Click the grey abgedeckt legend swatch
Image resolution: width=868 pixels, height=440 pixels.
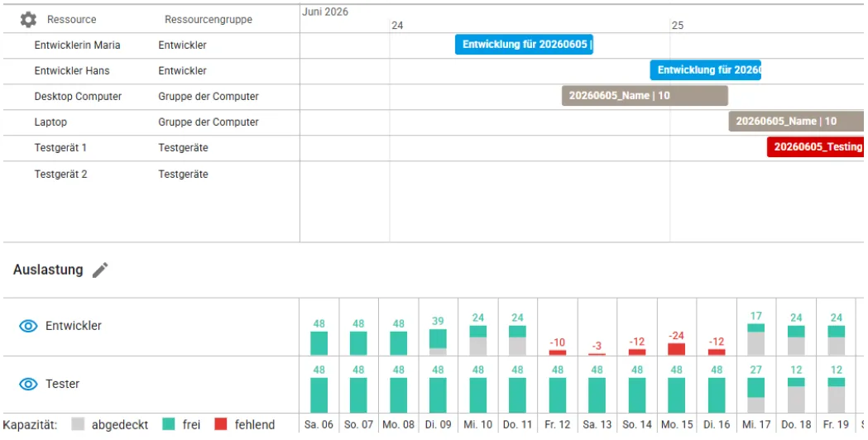(78, 424)
